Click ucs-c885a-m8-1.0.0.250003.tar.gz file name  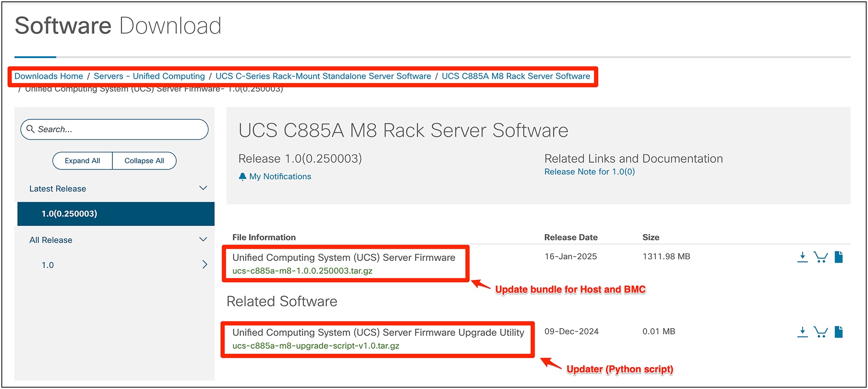click(302, 271)
